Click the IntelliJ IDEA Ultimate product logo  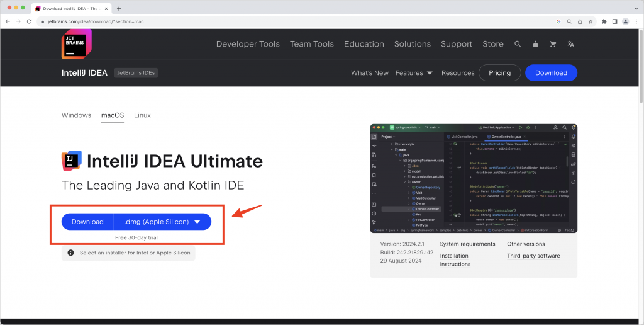(72, 161)
